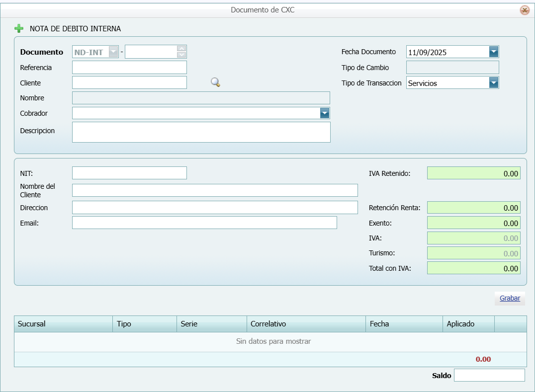The width and height of the screenshot is (535, 392).
Task: Click the green plus new document icon
Action: (19, 29)
